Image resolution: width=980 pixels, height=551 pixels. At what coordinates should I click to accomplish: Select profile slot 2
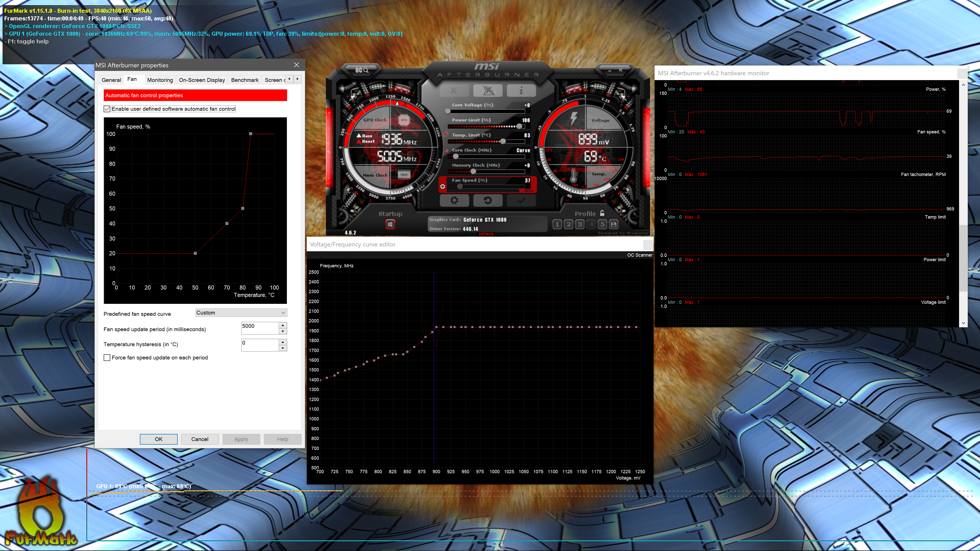[569, 224]
